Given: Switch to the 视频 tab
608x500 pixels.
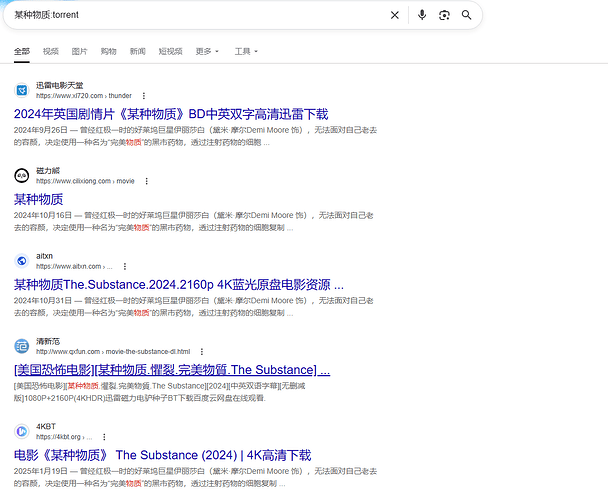Looking at the screenshot, I should coord(50,51).
